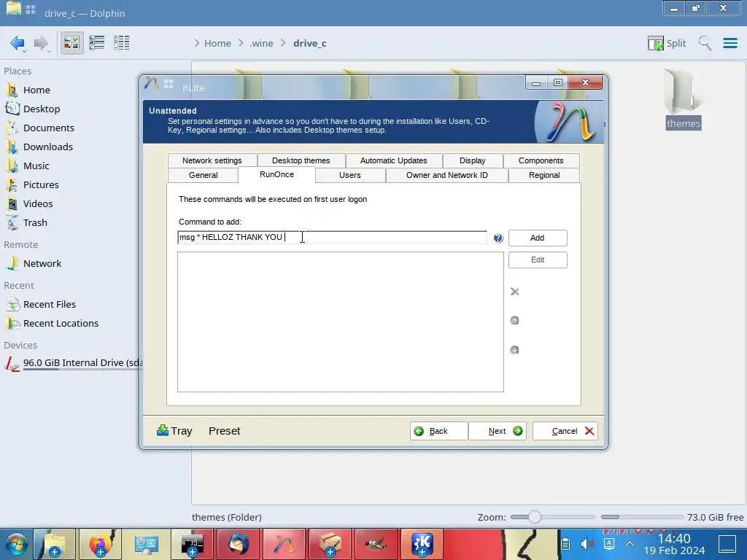Focus the Command to add text field
The height and width of the screenshot is (560, 747).
tap(332, 237)
